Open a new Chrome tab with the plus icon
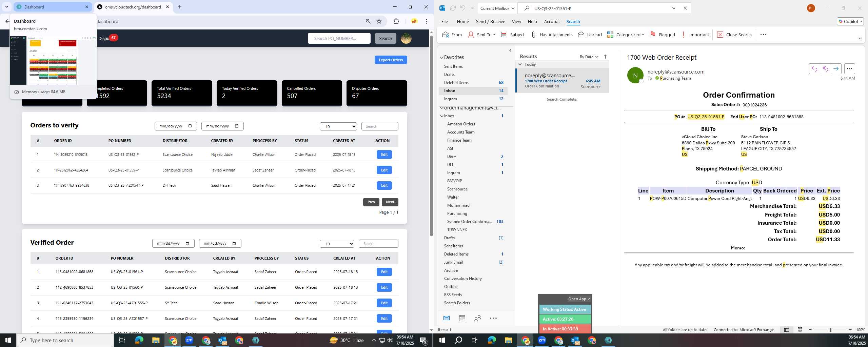The width and height of the screenshot is (868, 347). point(180,7)
